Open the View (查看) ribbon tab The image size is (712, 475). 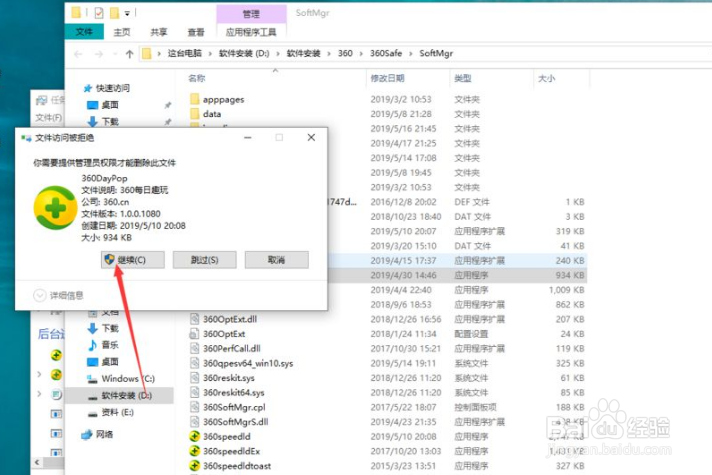196,32
